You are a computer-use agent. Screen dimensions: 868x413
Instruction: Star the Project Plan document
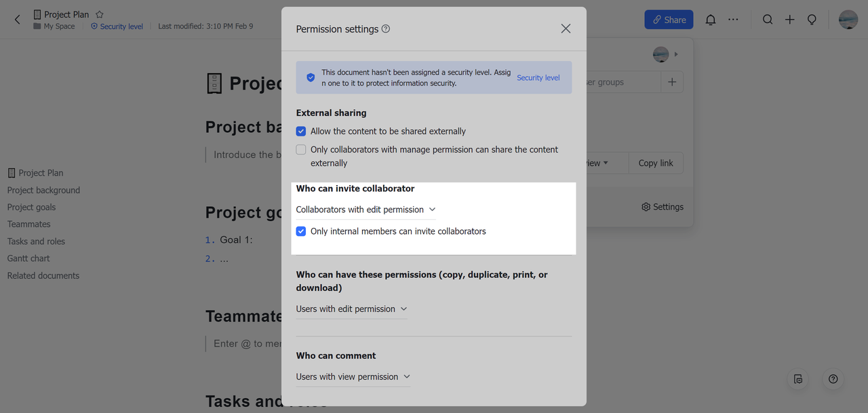pyautogui.click(x=100, y=14)
